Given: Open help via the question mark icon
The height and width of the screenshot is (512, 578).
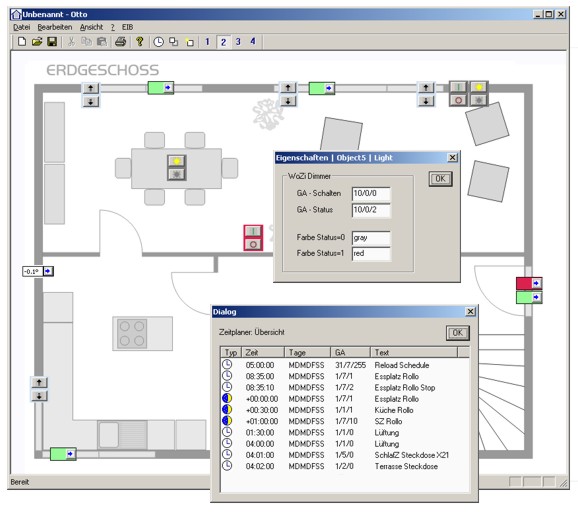Looking at the screenshot, I should 140,42.
